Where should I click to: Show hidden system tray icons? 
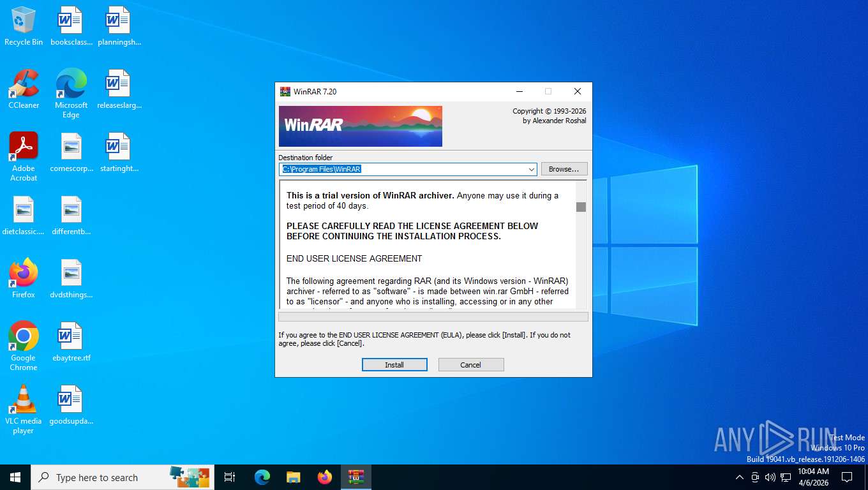740,477
